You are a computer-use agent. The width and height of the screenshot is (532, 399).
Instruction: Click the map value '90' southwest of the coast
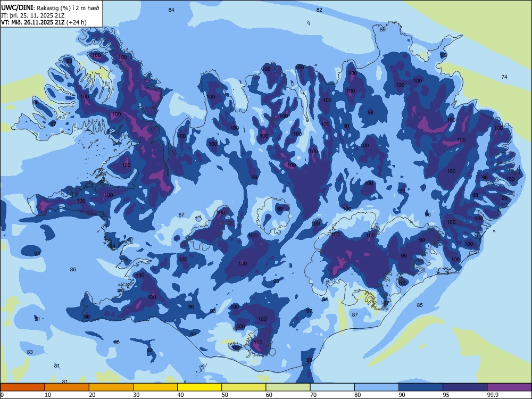[117, 342]
